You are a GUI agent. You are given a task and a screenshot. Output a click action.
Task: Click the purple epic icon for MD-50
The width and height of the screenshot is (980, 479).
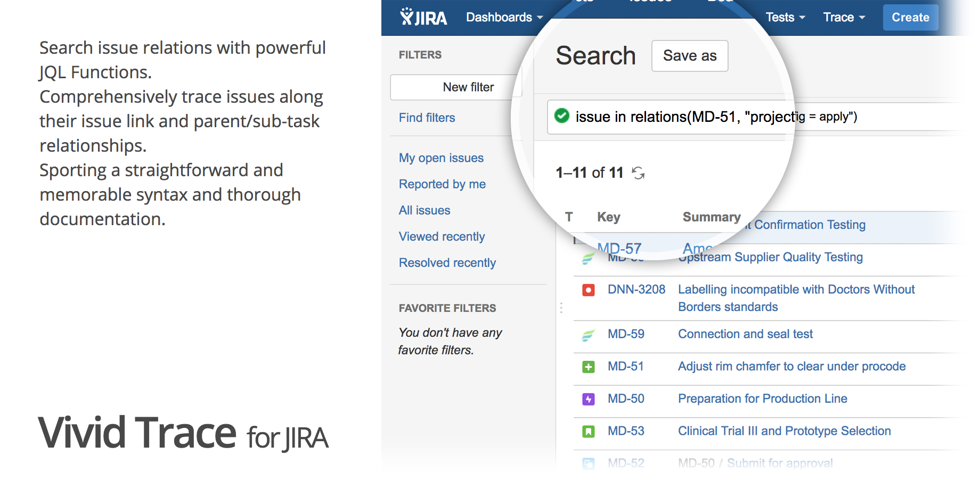coord(588,399)
